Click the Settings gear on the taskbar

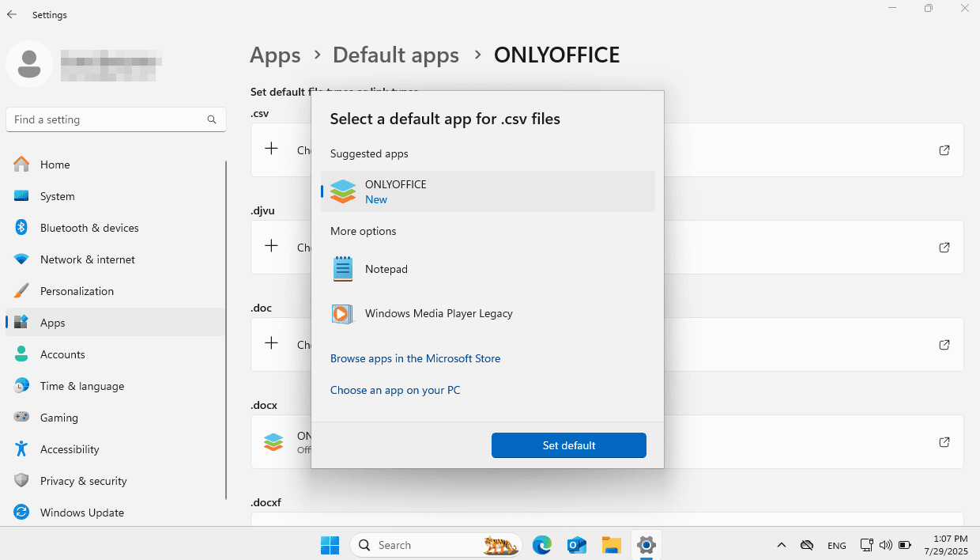646,545
